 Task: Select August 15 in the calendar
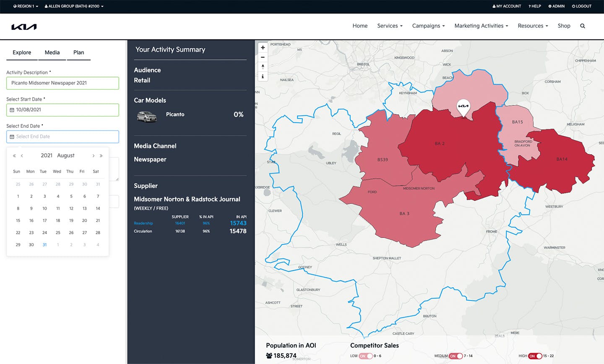18,221
